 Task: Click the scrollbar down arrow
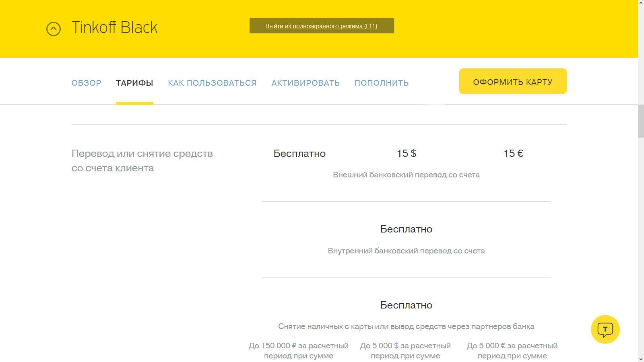point(641,359)
